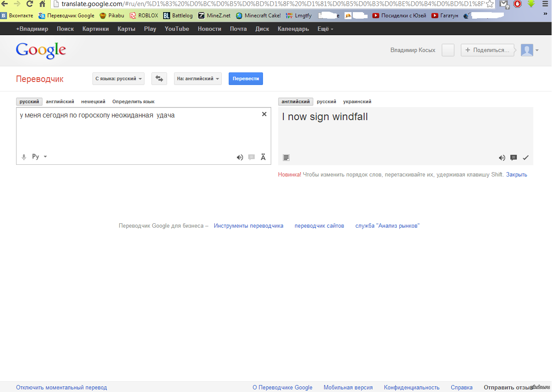Viewport: 552px width, 392px height.
Task: Open Поиск in the Google bar
Action: click(x=66, y=29)
